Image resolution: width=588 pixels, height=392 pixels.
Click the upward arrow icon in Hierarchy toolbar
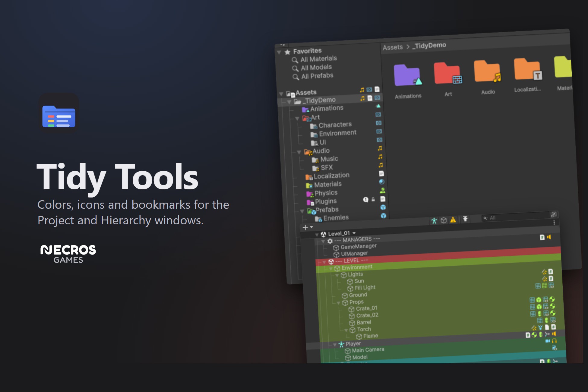(x=465, y=219)
